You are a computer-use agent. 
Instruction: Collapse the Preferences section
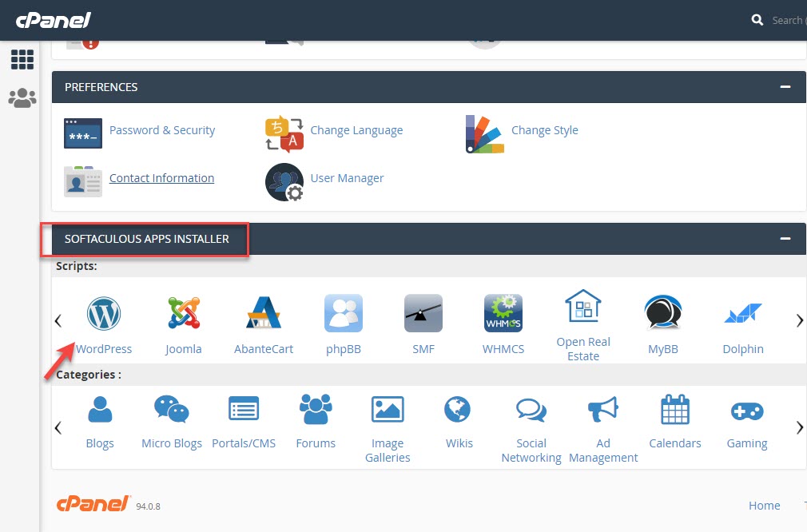(x=785, y=87)
